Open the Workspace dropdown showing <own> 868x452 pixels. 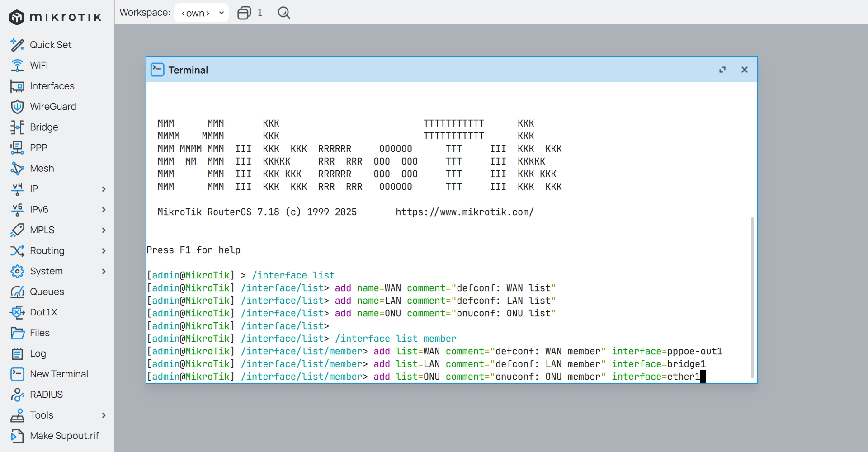(201, 13)
